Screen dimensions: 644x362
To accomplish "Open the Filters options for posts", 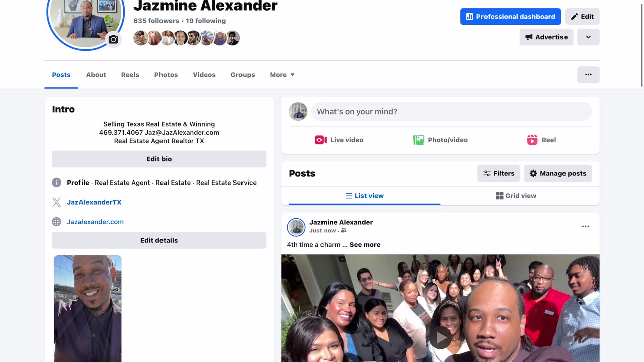I will click(499, 173).
